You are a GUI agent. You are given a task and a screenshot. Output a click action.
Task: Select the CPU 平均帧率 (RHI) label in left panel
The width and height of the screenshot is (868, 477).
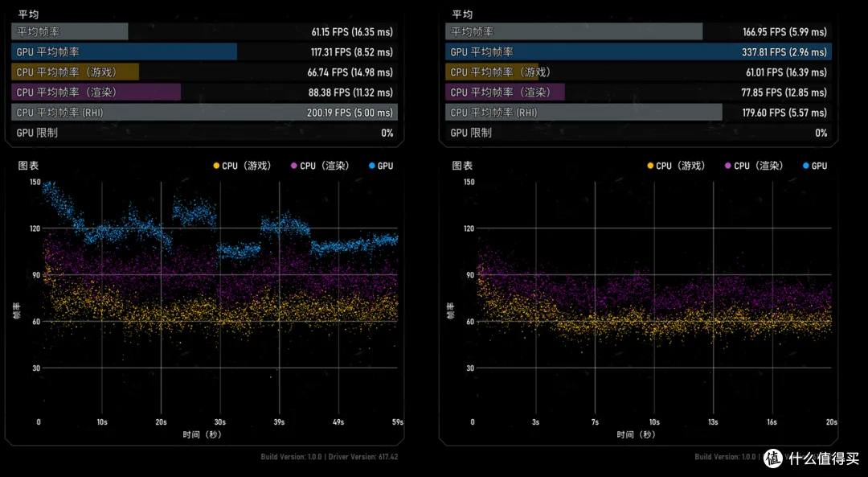59,113
